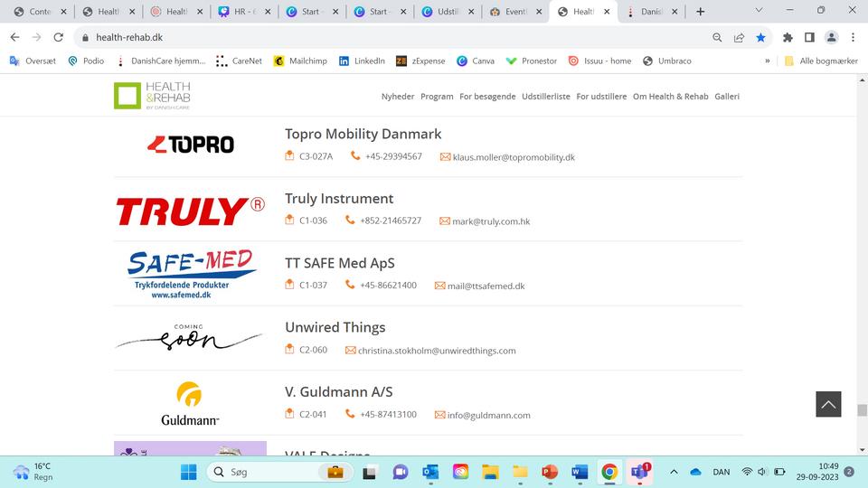Viewport: 868px width, 488px height.
Task: Go back with browser back arrow
Action: tap(15, 37)
